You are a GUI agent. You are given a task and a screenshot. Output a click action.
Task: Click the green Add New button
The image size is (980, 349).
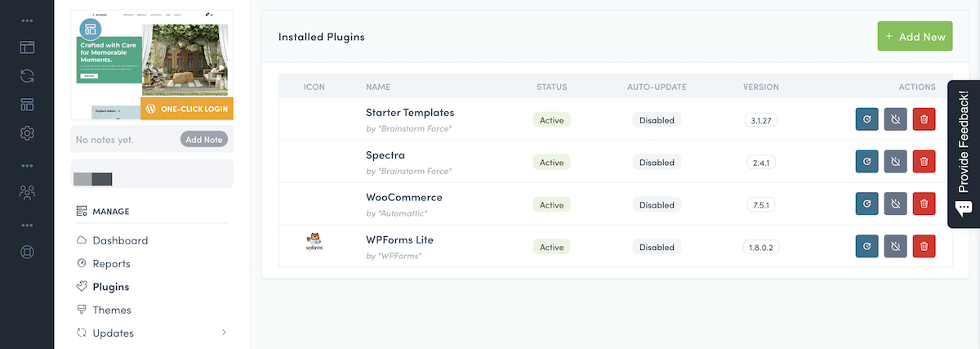915,37
